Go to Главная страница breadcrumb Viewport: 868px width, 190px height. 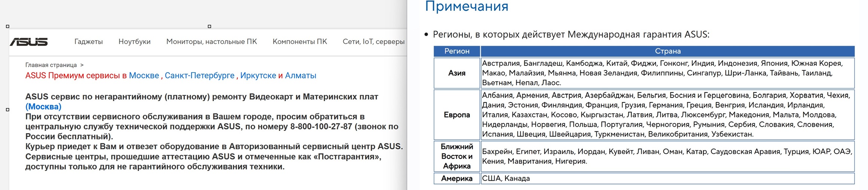tap(51, 65)
